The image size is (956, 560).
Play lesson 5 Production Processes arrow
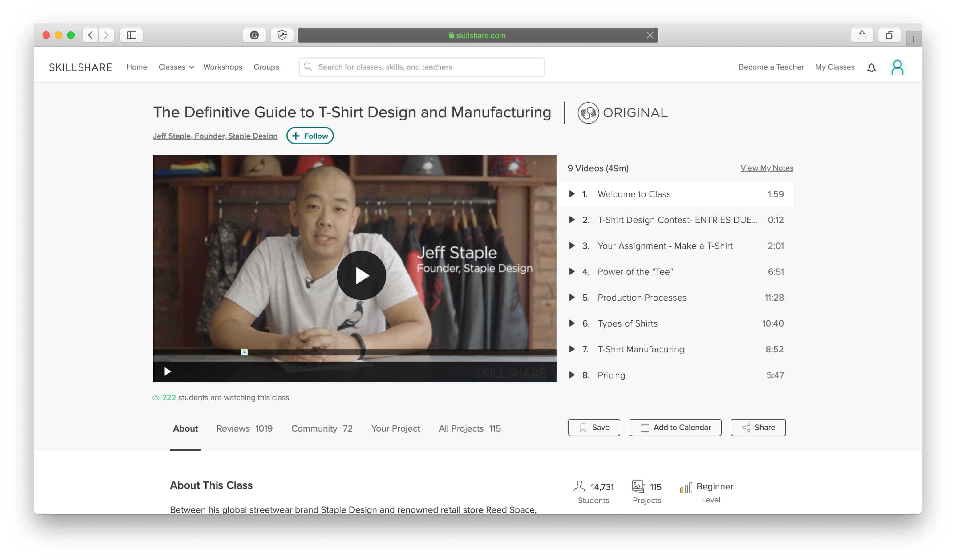(x=572, y=298)
